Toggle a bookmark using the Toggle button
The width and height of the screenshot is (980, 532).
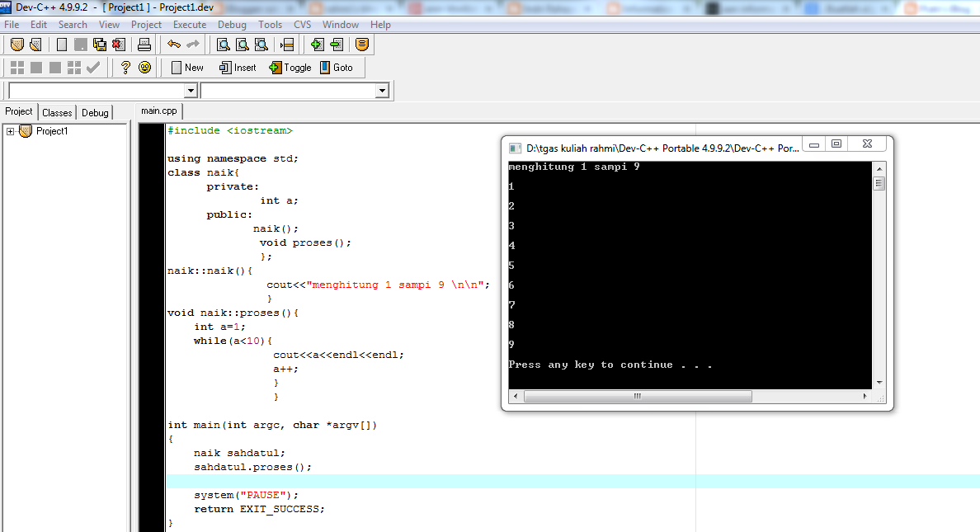point(290,67)
